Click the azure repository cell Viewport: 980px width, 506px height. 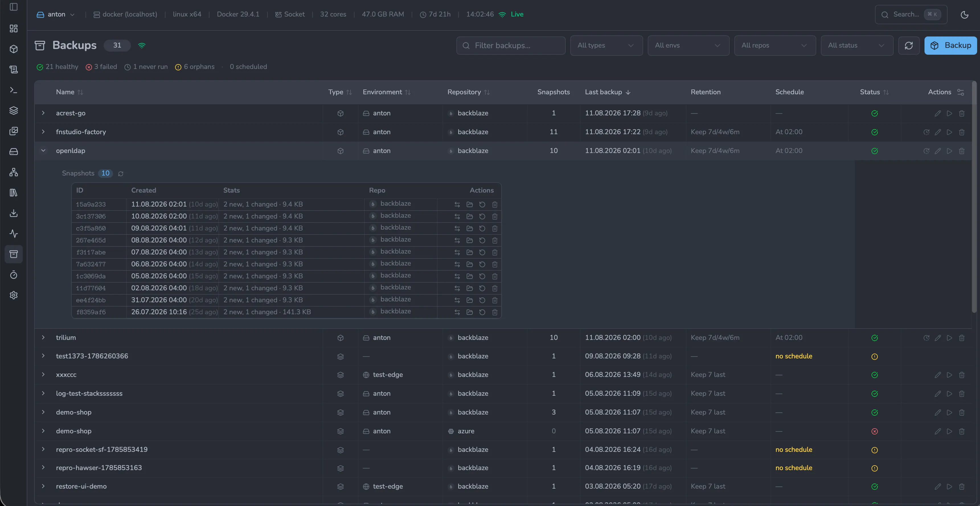pyautogui.click(x=461, y=431)
